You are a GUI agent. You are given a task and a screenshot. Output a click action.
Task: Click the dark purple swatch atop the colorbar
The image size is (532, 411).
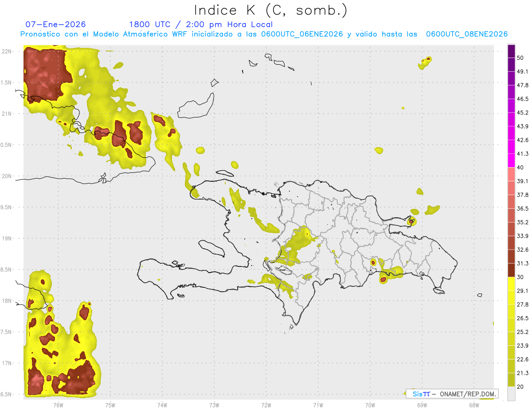(511, 51)
